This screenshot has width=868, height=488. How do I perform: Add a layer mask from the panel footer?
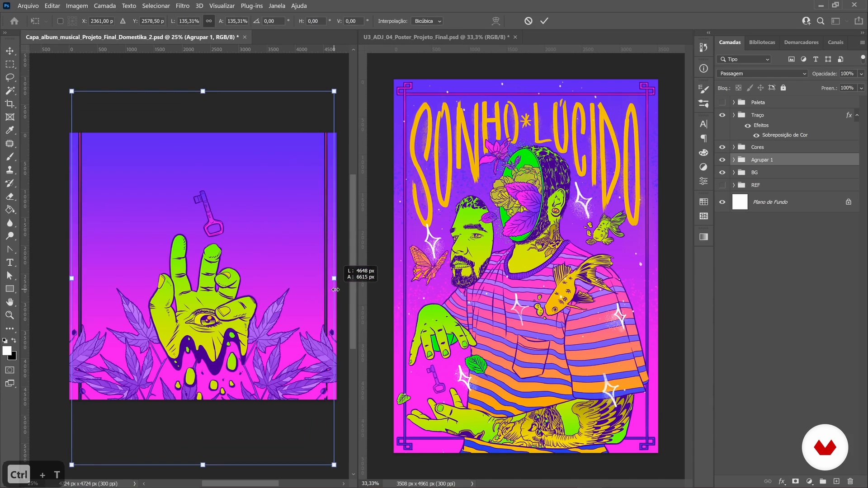click(796, 481)
